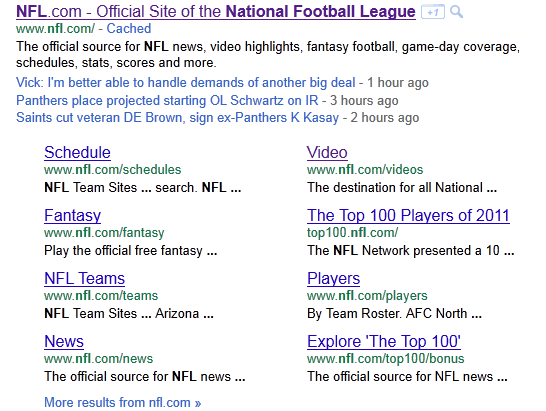Click the 'Play the official free fantasy' snippet

point(131,251)
